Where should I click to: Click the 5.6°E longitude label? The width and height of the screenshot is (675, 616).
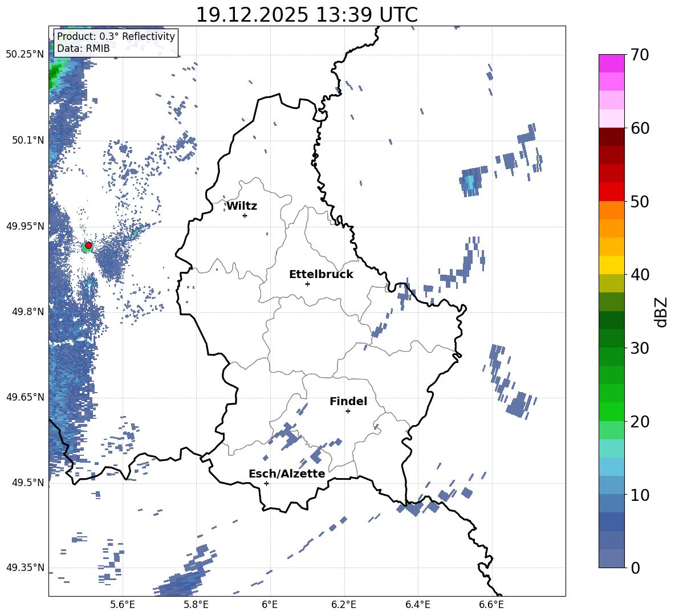tap(123, 605)
